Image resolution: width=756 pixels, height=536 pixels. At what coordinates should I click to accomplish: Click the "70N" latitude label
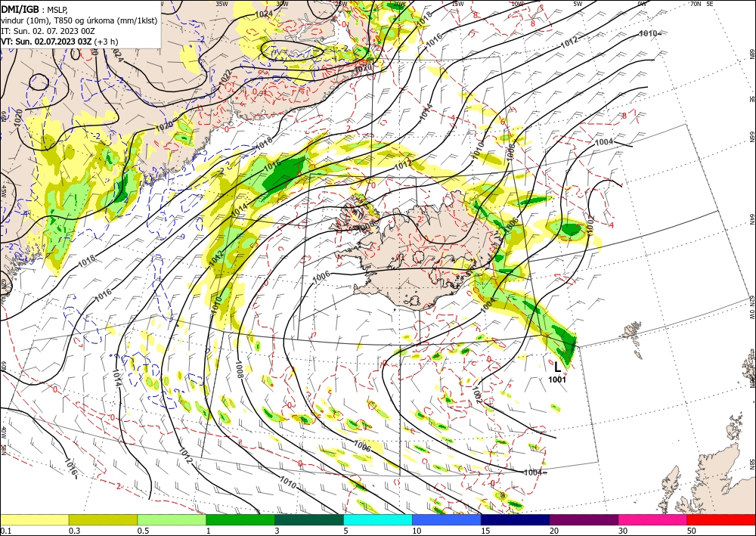pos(696,4)
